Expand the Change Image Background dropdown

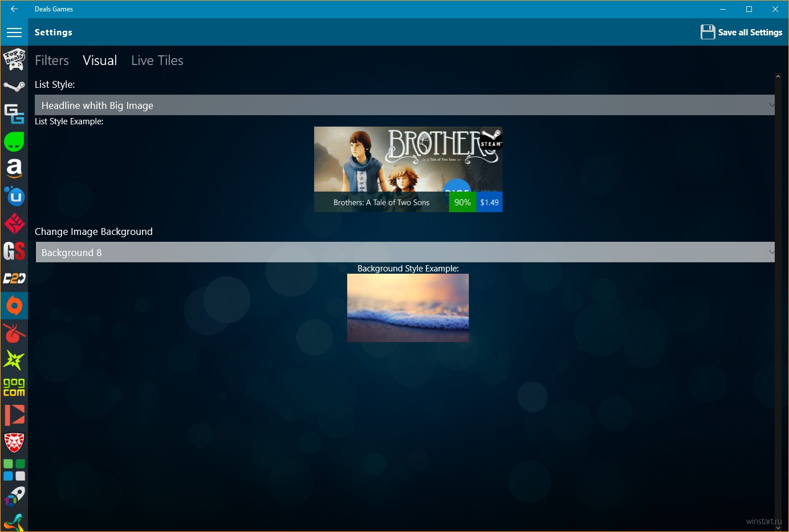(405, 253)
